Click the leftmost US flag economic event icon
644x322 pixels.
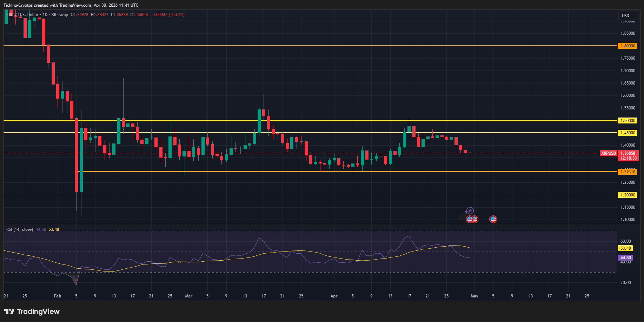point(470,219)
